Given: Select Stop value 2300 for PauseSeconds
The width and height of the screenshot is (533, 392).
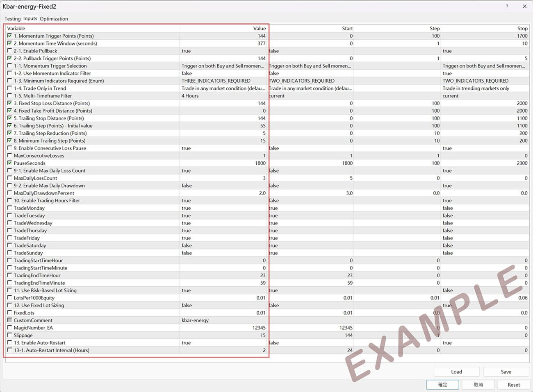Looking at the screenshot, I should 485,163.
